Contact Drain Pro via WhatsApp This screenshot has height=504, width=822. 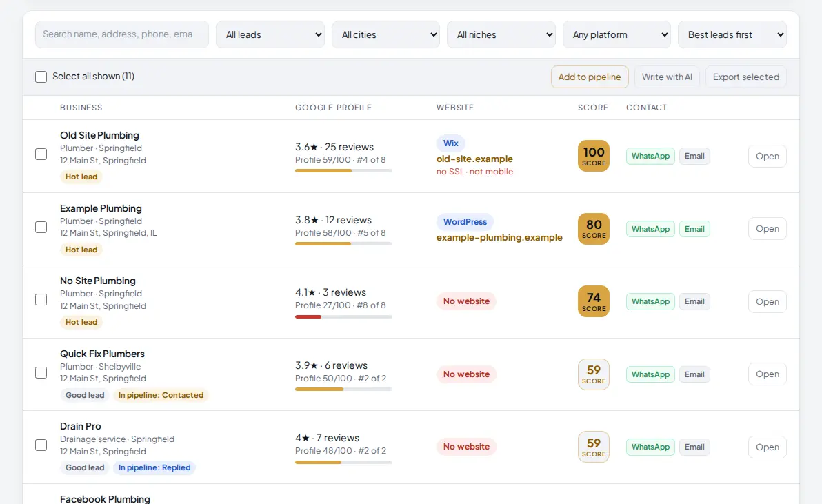click(650, 447)
